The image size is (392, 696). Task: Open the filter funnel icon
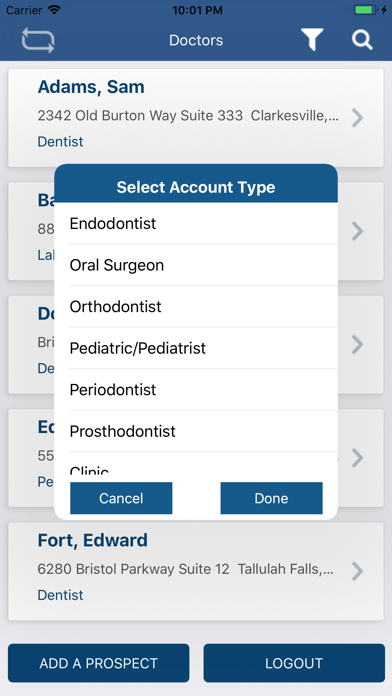[x=312, y=40]
